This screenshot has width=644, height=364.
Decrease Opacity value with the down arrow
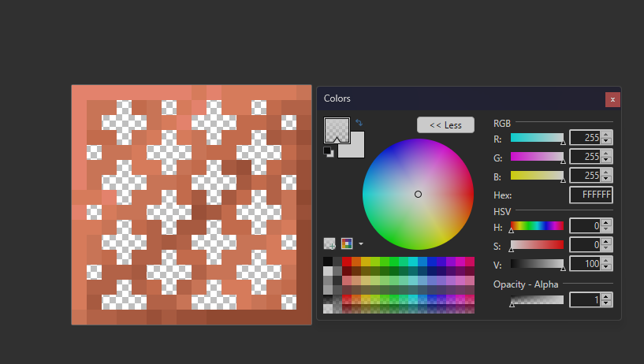(x=606, y=303)
